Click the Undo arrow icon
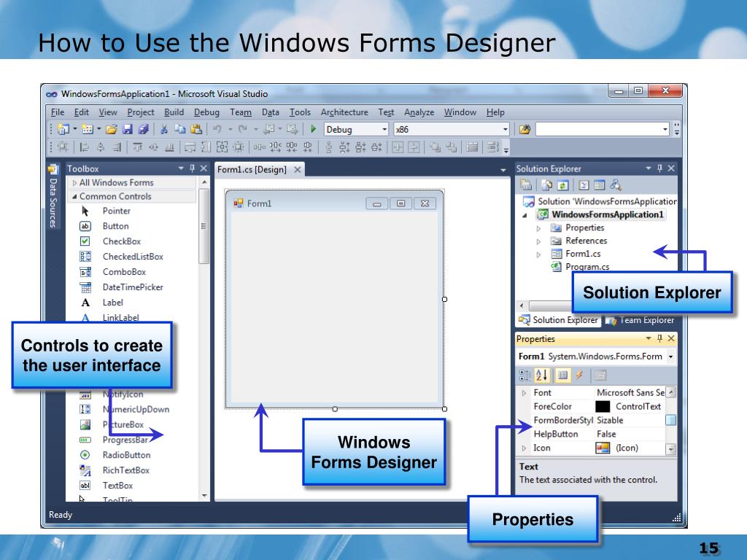Image resolution: width=747 pixels, height=560 pixels. point(217,129)
